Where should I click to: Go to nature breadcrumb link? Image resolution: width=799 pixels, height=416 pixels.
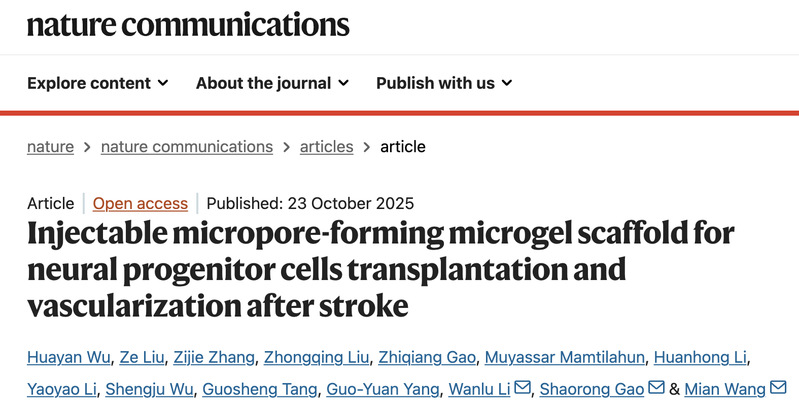coord(50,146)
